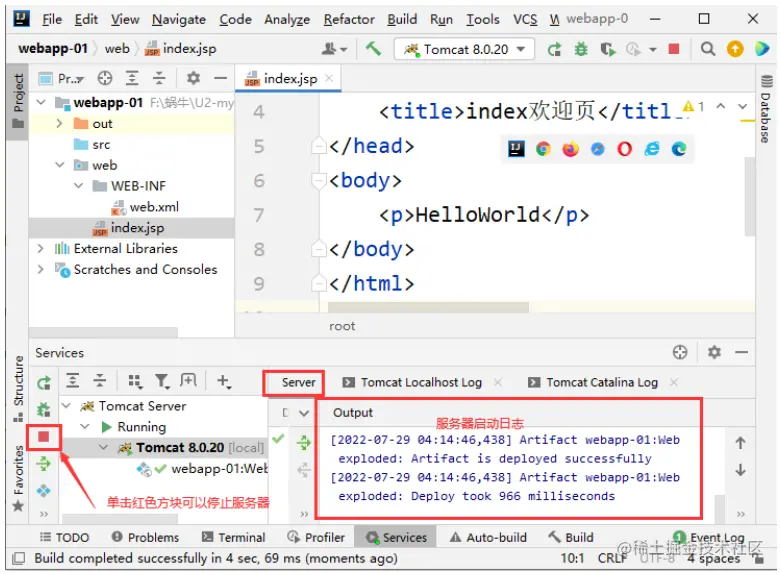Image resolution: width=780 pixels, height=574 pixels.
Task: Open the Terminal tool window
Action: 234,537
